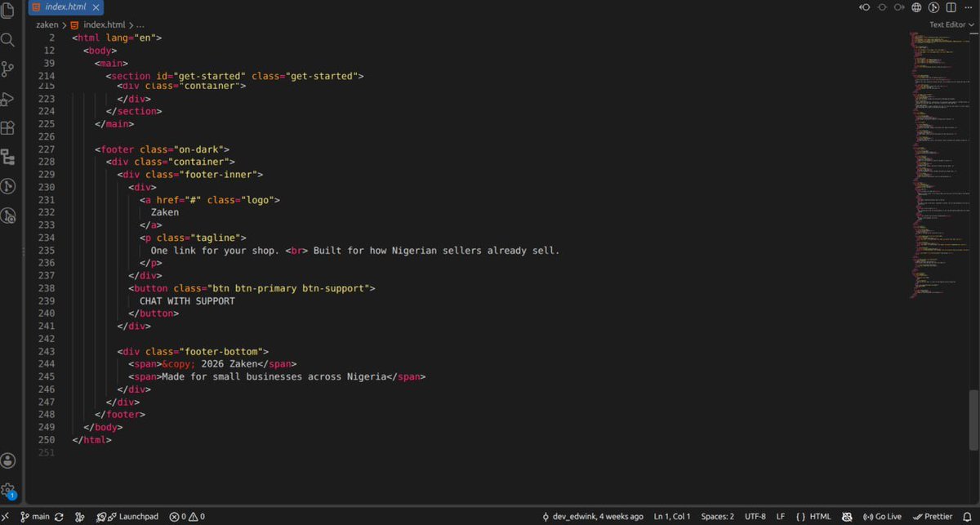Go to previous change arrow icon
980x525 pixels.
865,7
